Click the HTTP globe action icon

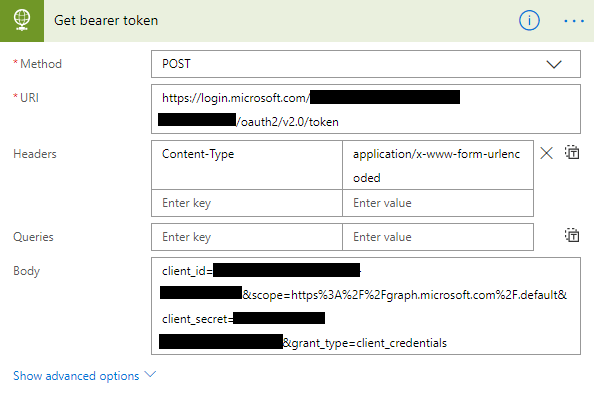(x=22, y=20)
